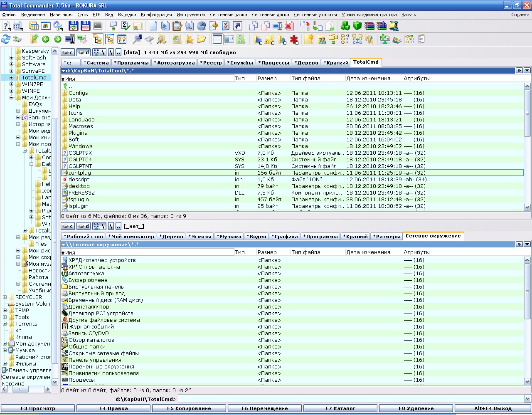This screenshot has width=532, height=415.
Task: Click the green forward navigation arrow
Action: pos(58,40)
